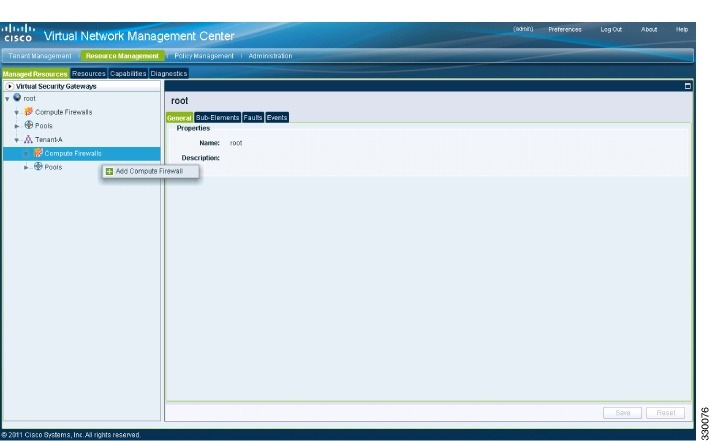Collapse the Virtual Security Gateways panel arrow
Image resolution: width=711 pixels, height=441 pixels.
[x=10, y=86]
